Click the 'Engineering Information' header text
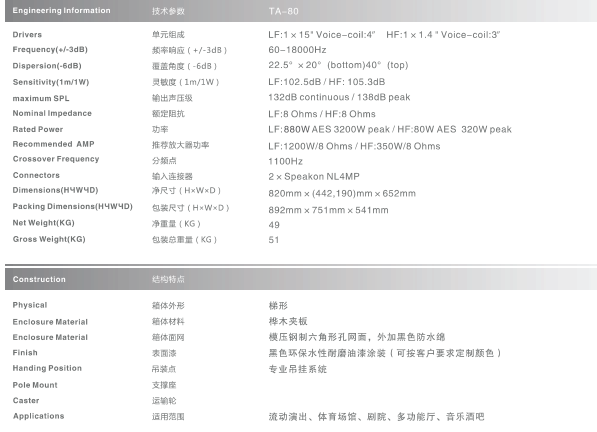Viewport: 597px width, 432px height. [61, 11]
